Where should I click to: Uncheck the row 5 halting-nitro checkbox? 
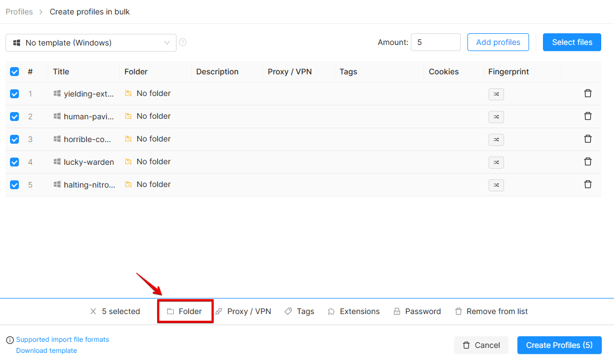coord(14,185)
